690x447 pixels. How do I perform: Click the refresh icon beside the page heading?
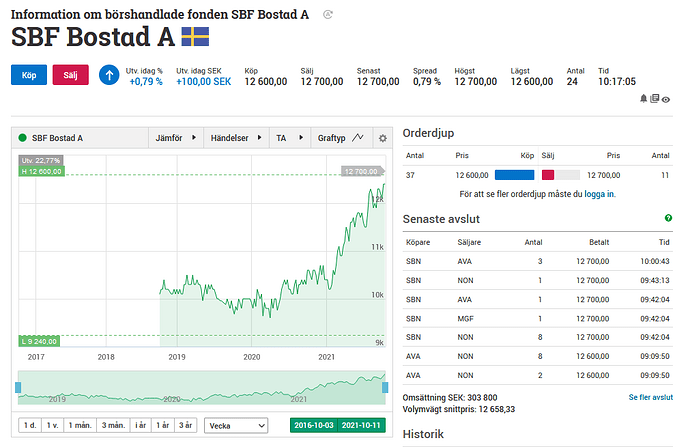tap(328, 14)
